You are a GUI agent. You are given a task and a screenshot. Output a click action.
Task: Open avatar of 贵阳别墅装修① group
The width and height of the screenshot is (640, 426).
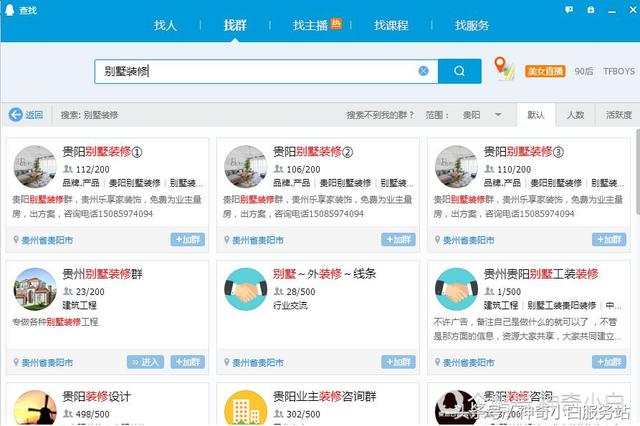click(35, 167)
